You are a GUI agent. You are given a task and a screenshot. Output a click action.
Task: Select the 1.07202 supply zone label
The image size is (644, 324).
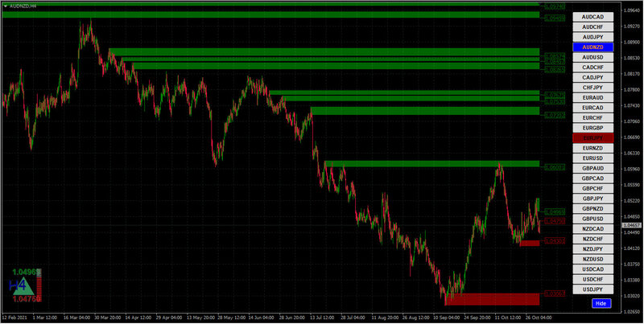point(555,116)
